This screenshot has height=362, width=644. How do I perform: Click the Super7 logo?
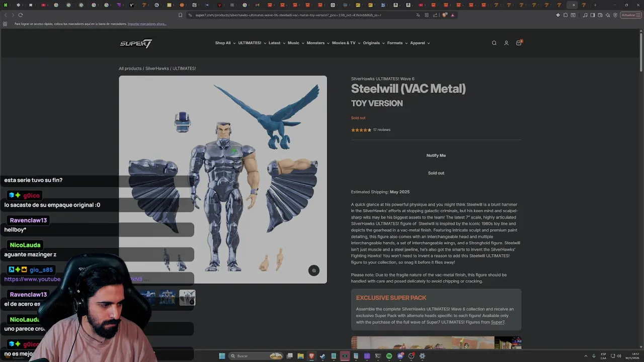136,43
